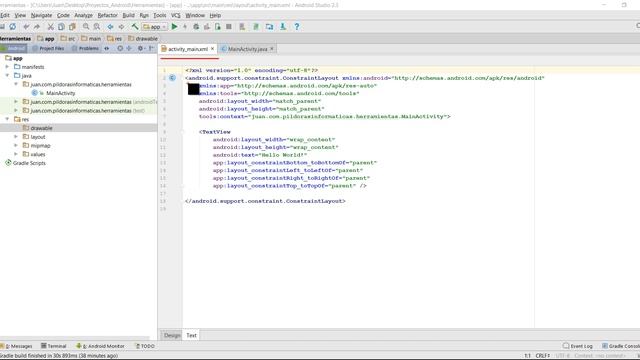This screenshot has height=360, width=640.
Task: Close the activity_main.xml tab
Action: (212, 49)
